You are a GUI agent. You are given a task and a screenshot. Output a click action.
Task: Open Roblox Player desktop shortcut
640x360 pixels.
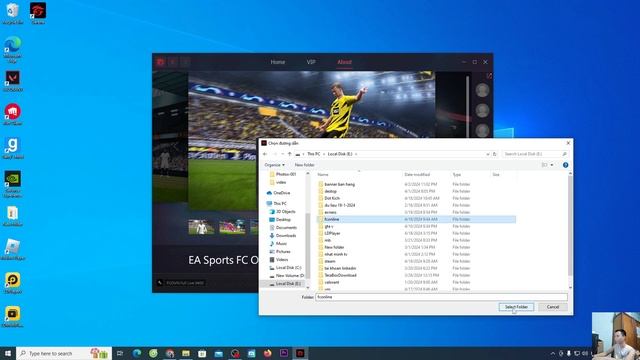[13, 249]
